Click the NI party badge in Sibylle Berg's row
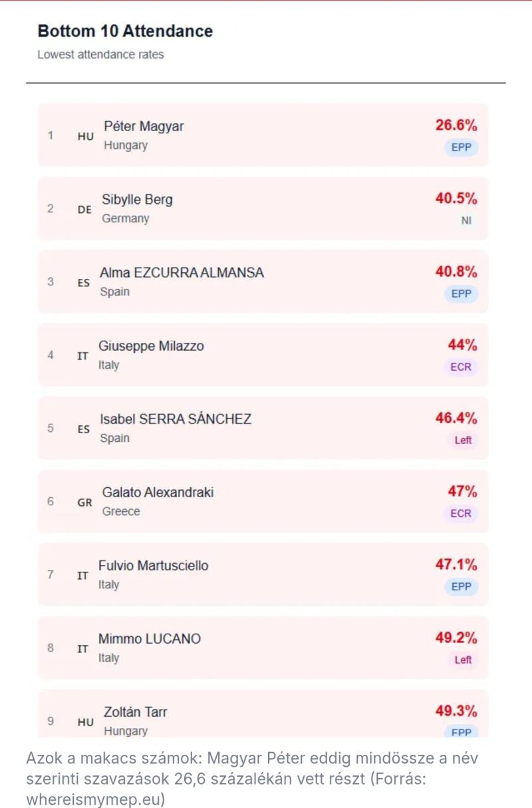This screenshot has width=532, height=808. [x=465, y=220]
